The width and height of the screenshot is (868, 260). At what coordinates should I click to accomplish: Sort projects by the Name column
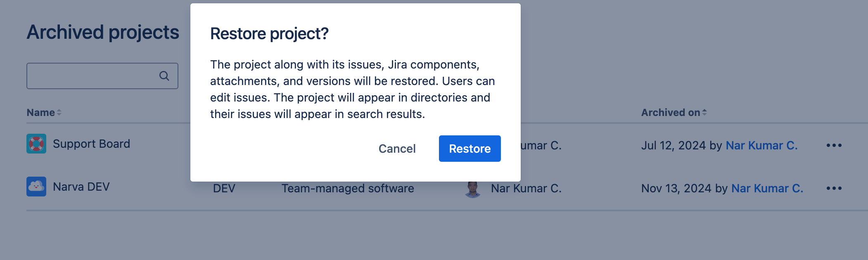41,112
